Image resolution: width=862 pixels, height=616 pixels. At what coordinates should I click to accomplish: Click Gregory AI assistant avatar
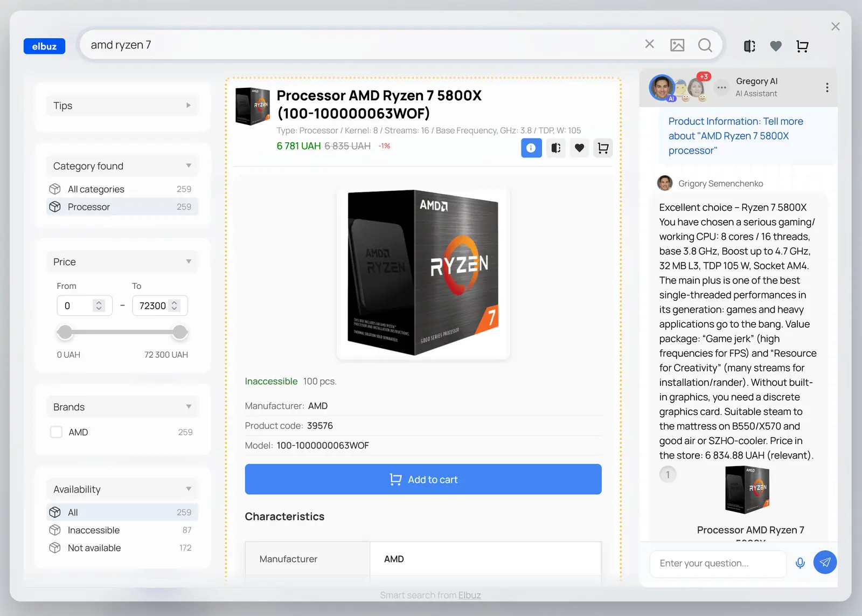pyautogui.click(x=662, y=87)
